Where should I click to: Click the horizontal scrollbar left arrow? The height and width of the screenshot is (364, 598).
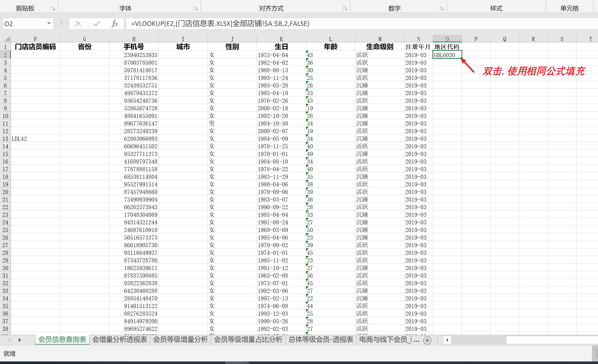pyautogui.click(x=447, y=340)
